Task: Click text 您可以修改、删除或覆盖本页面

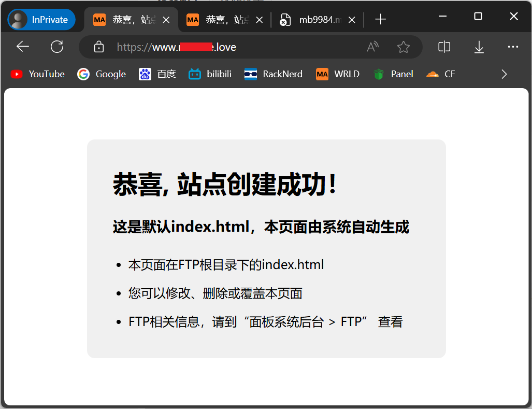Action: click(x=215, y=293)
